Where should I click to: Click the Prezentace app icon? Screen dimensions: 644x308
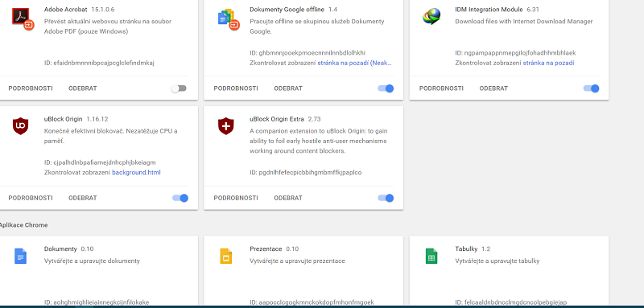[226, 256]
